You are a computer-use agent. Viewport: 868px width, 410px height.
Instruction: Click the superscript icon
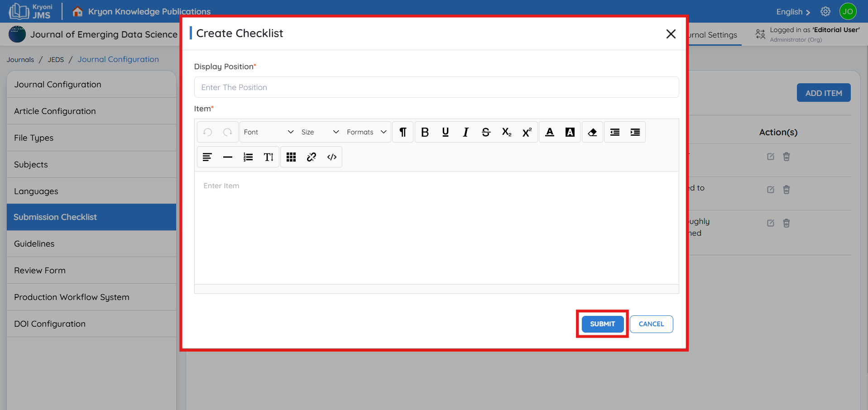pyautogui.click(x=527, y=132)
